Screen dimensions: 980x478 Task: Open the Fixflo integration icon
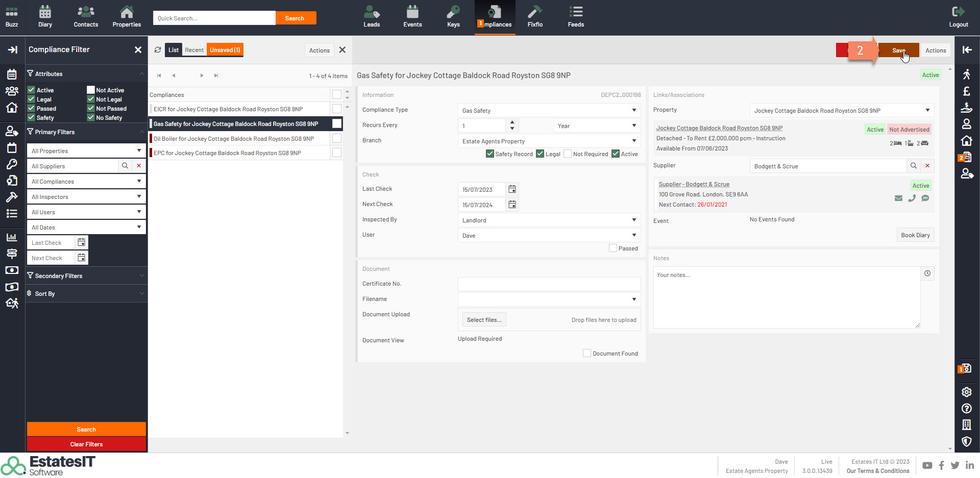click(534, 17)
